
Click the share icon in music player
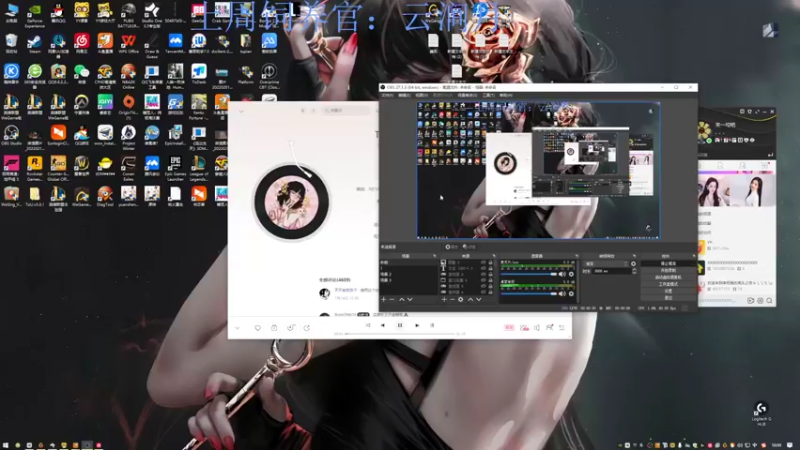click(307, 328)
